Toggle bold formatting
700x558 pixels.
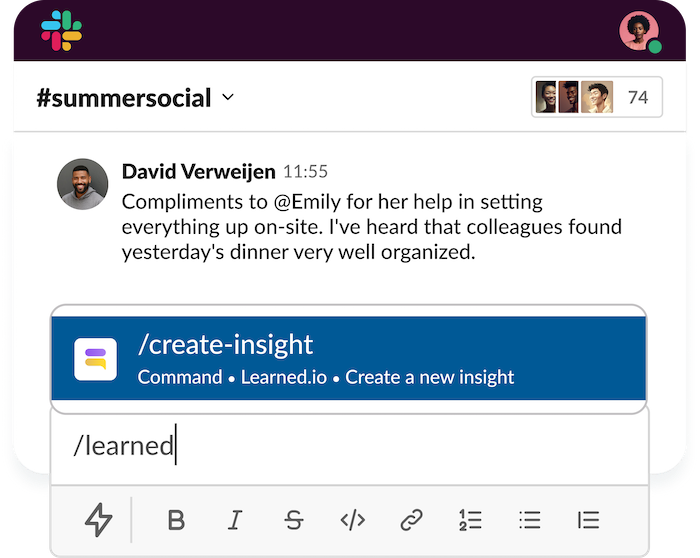[176, 519]
